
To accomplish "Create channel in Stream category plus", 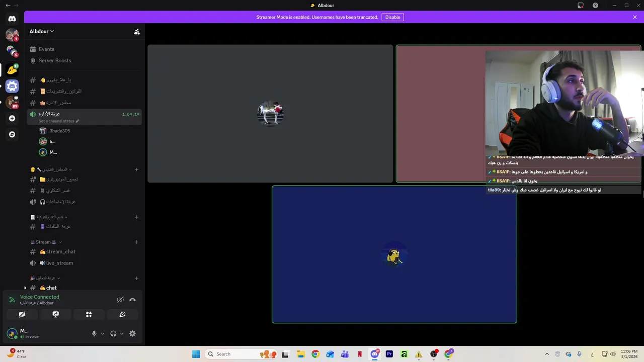I will (x=136, y=242).
